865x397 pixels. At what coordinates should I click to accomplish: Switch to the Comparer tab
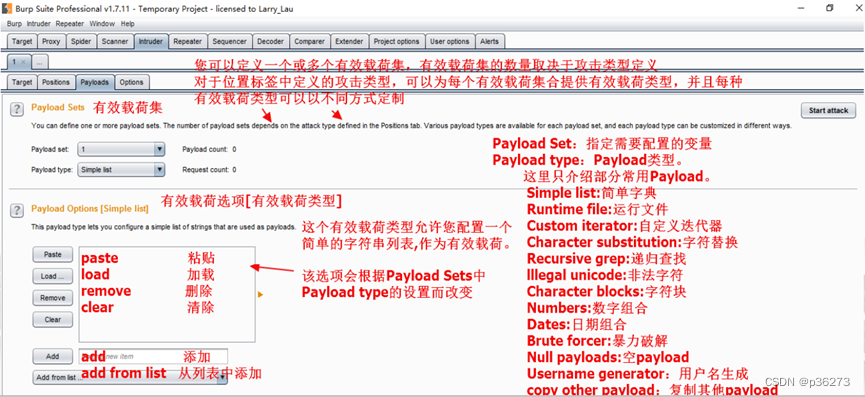point(309,41)
